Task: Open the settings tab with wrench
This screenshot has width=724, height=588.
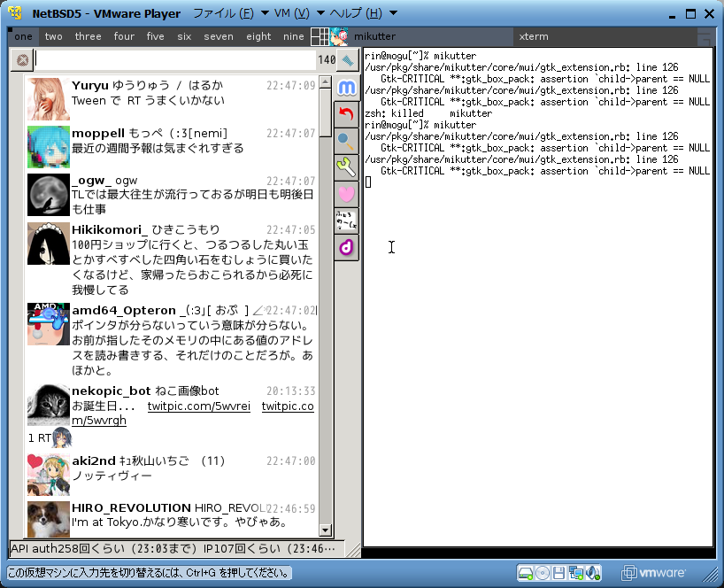Action: click(x=346, y=167)
